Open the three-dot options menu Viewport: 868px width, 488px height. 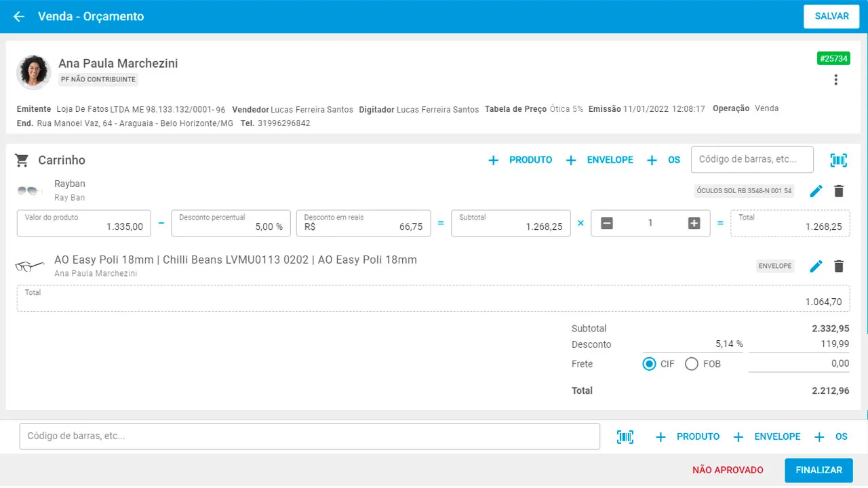click(835, 80)
